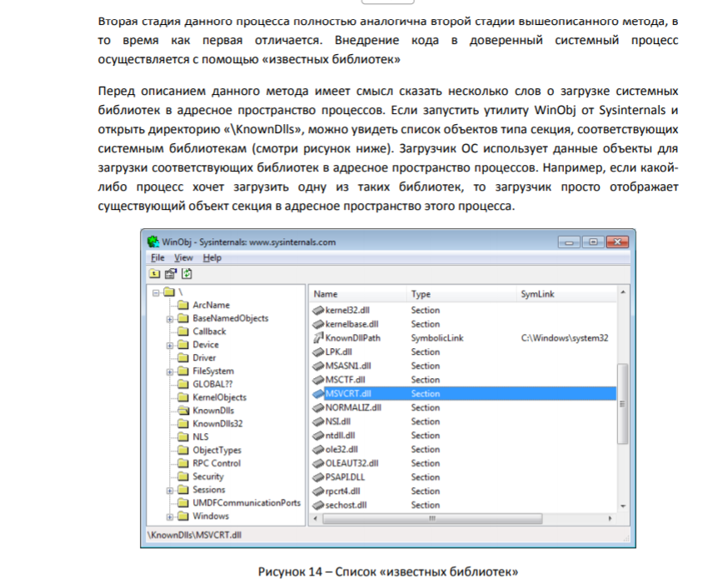Open the Properties toolbar icon in WinObj

(171, 274)
